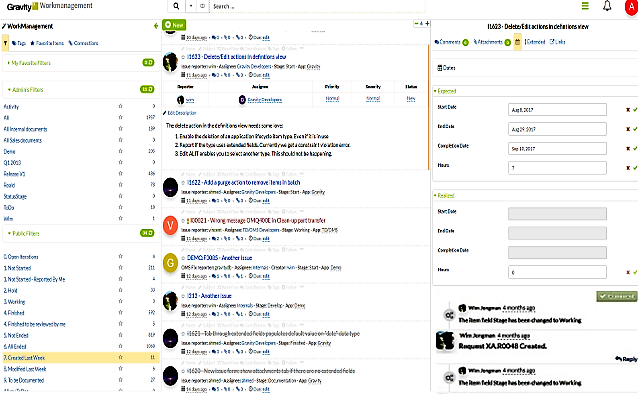This screenshot has width=638, height=394.
Task: Collapse Public Filters section
Action: tap(24, 234)
